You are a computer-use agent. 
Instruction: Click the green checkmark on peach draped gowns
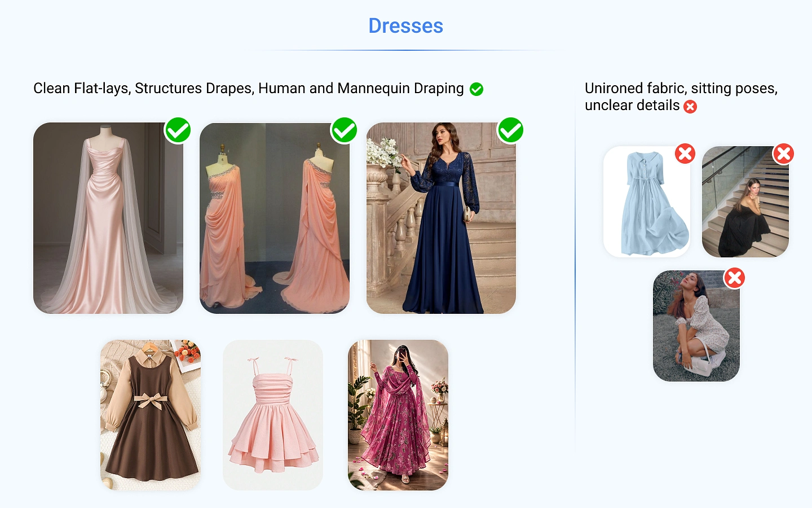tap(344, 130)
